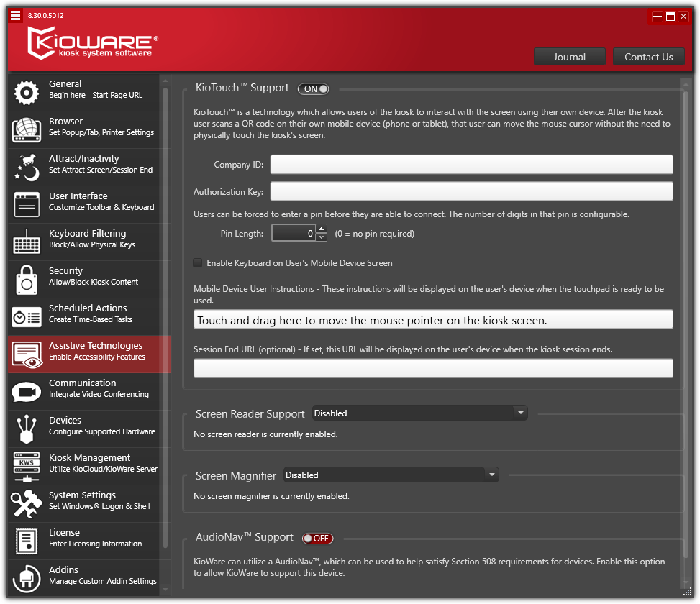This screenshot has height=604, width=700.
Task: Click the Addins plug icon
Action: coord(27,579)
